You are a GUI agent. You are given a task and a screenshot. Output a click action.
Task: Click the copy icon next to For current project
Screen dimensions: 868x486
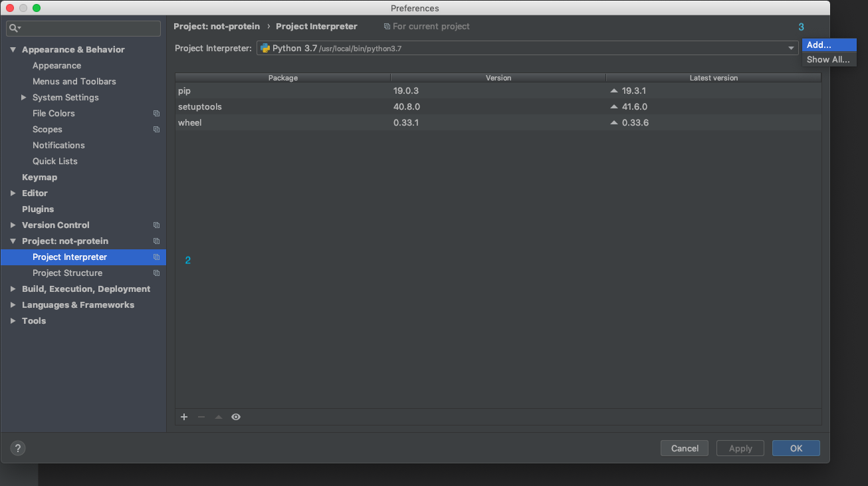pyautogui.click(x=387, y=27)
